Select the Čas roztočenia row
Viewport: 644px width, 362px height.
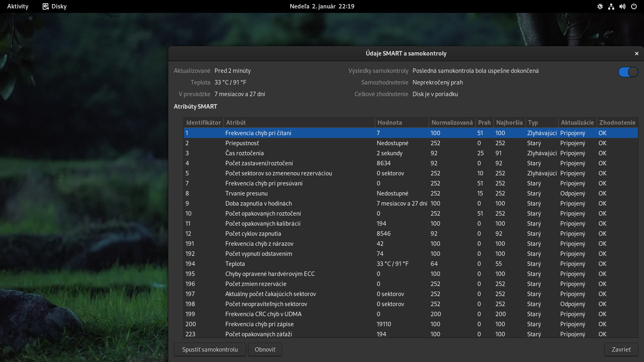click(244, 153)
